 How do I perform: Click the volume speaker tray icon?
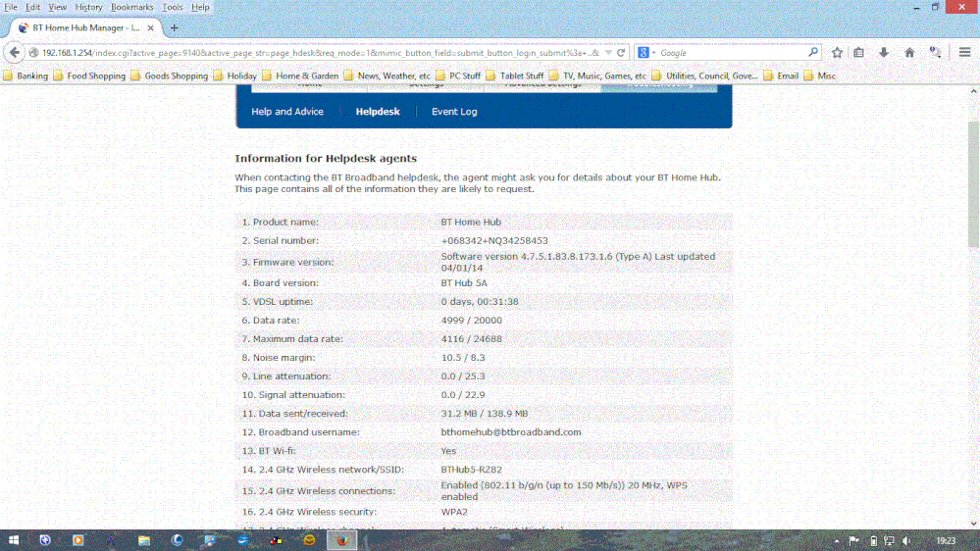click(x=906, y=541)
